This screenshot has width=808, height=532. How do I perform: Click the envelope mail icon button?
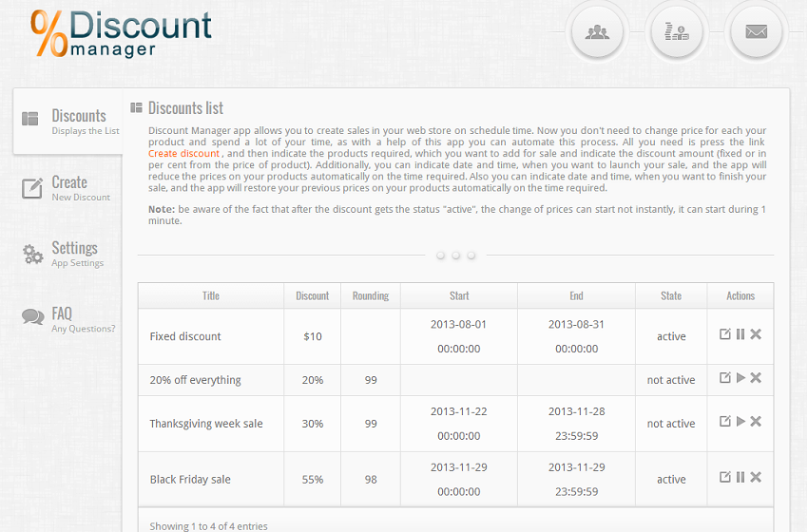coord(756,32)
